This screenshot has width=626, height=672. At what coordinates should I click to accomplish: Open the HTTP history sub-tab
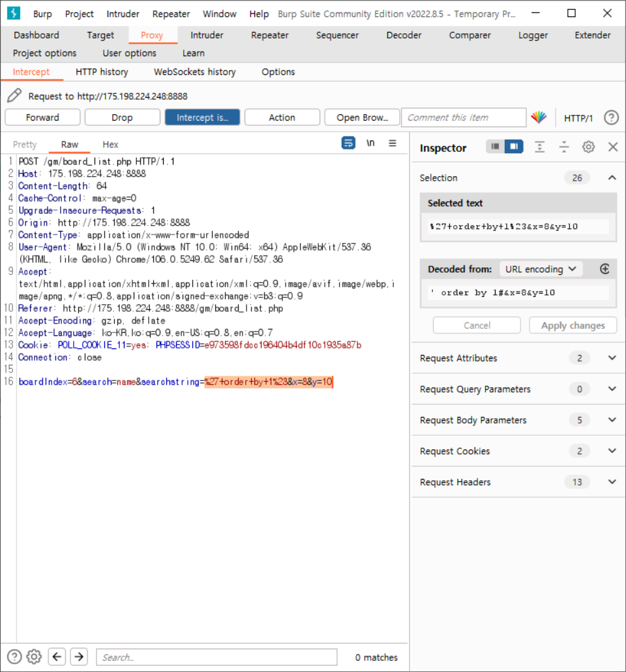(x=102, y=72)
